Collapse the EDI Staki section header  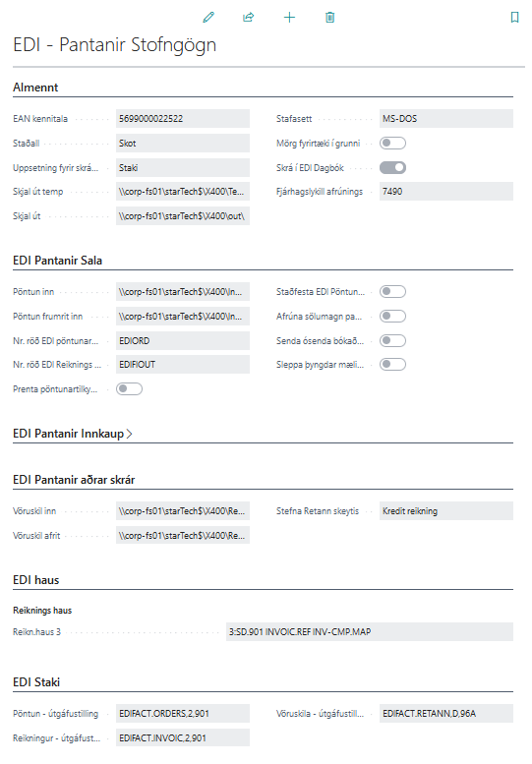point(36,682)
